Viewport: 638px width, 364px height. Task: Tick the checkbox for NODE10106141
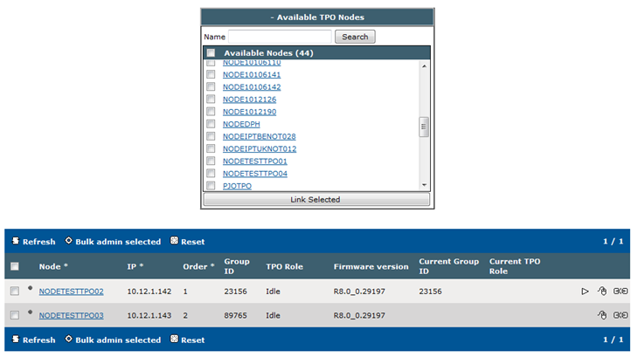(211, 74)
